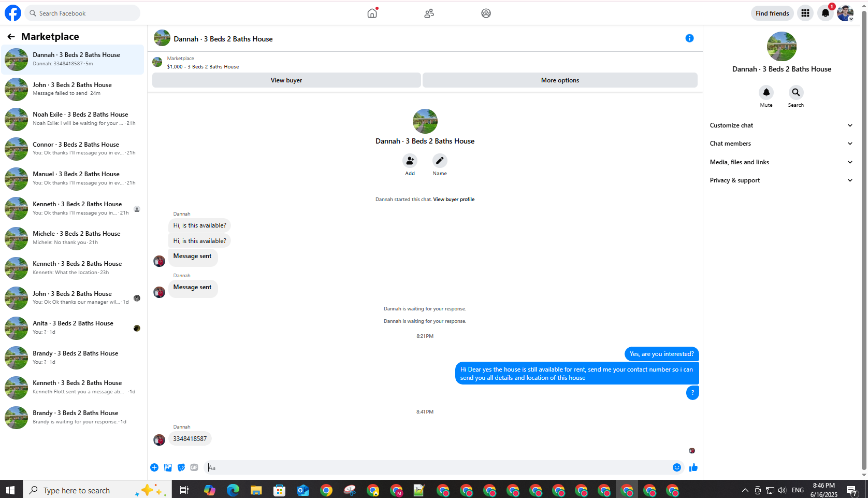
Task: Click the Search Facebook field
Action: pyautogui.click(x=82, y=13)
